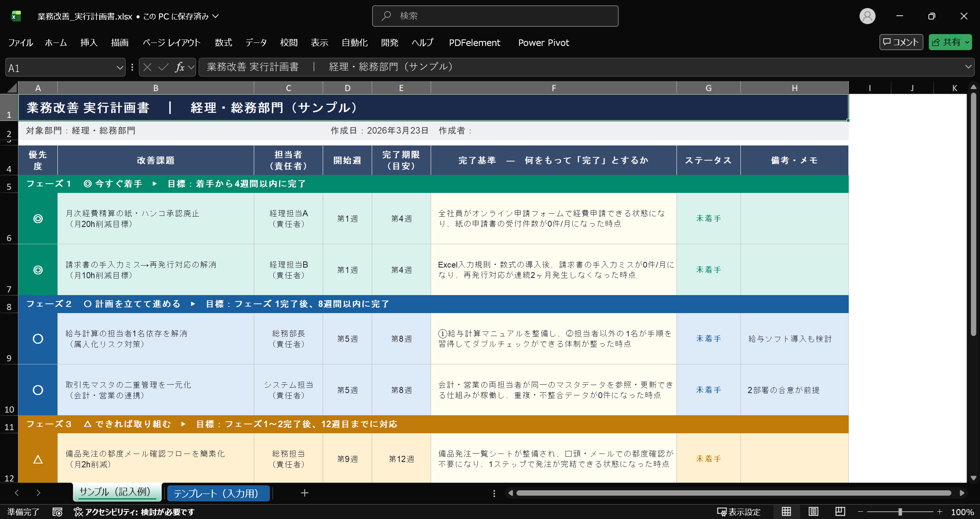Screen dimensions: 980x519
Task: Click zoom in plus icon
Action: pos(939,512)
